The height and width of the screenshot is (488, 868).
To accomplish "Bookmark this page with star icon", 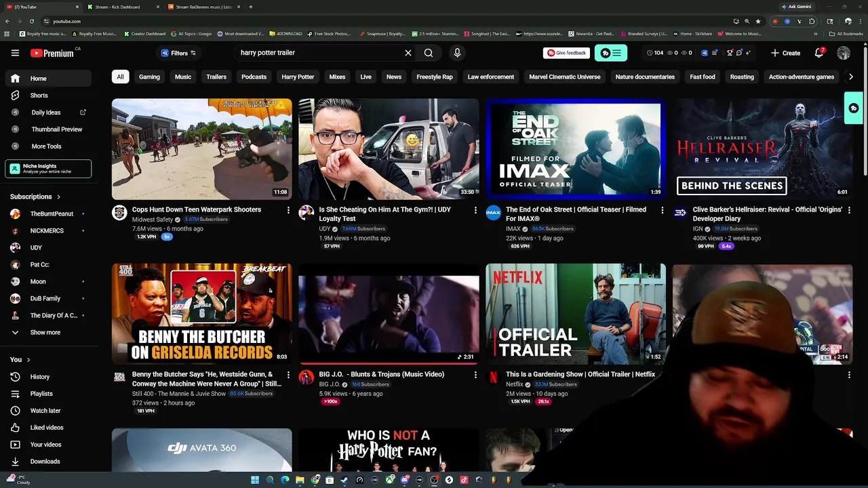I will click(x=758, y=21).
